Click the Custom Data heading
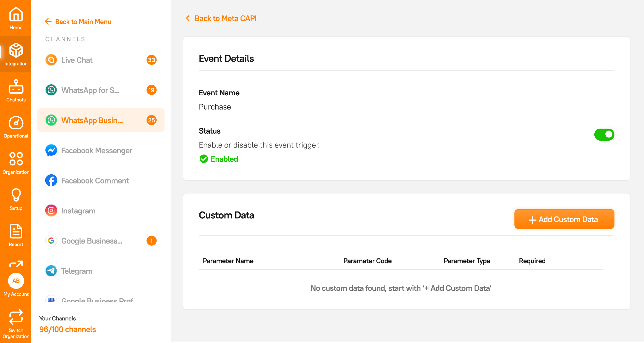This screenshot has width=644, height=343. point(226,215)
